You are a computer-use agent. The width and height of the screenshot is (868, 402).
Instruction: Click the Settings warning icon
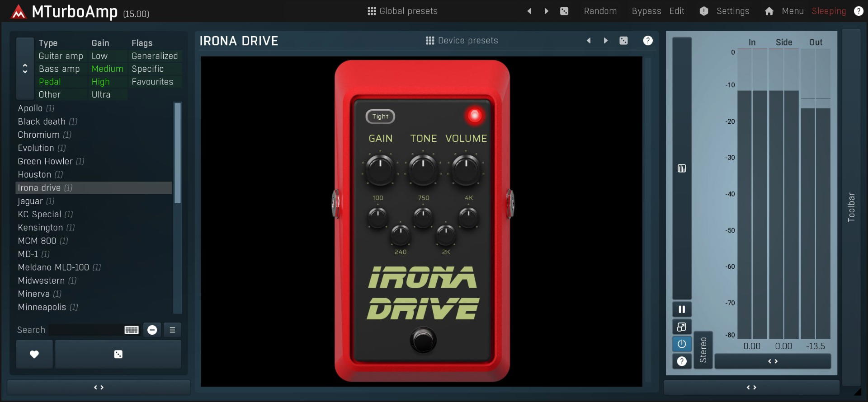pos(704,11)
